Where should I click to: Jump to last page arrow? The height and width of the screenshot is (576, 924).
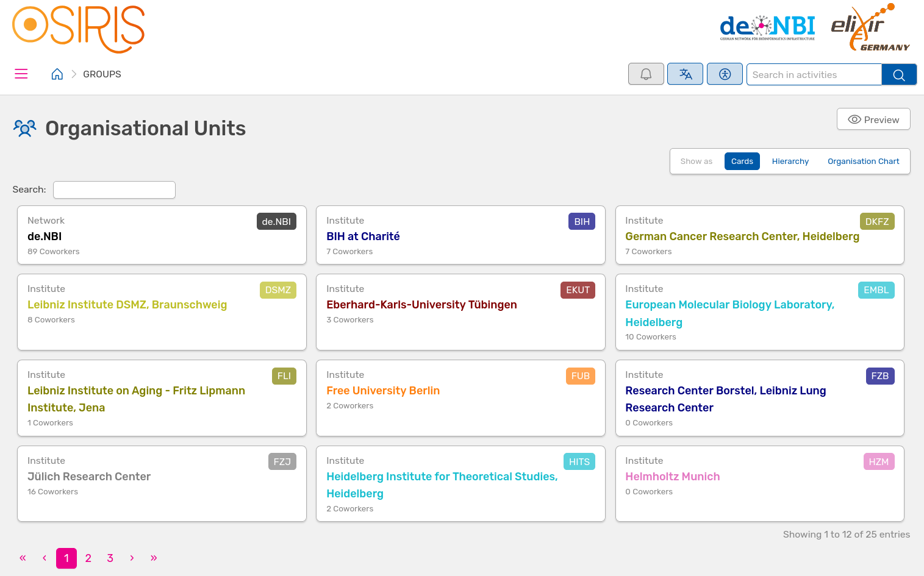pyautogui.click(x=154, y=558)
